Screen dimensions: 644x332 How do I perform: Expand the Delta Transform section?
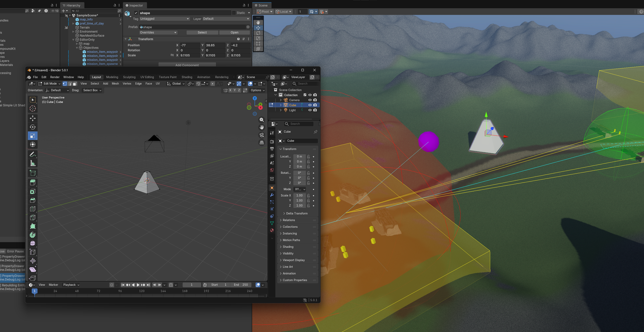click(x=296, y=213)
